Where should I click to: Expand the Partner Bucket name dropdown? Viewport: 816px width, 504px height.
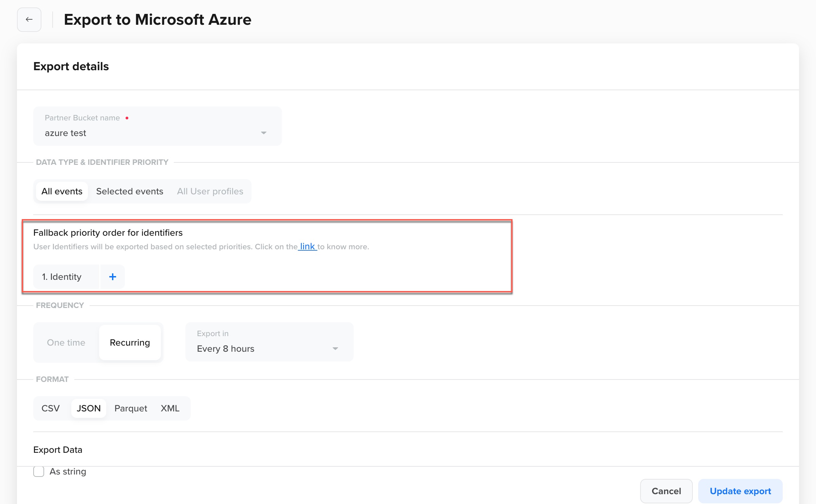click(265, 133)
